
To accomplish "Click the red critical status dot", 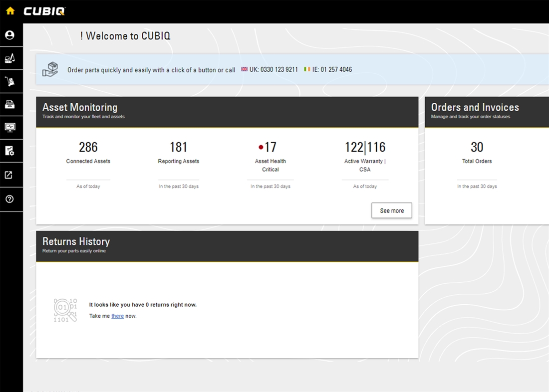I will pos(261,147).
